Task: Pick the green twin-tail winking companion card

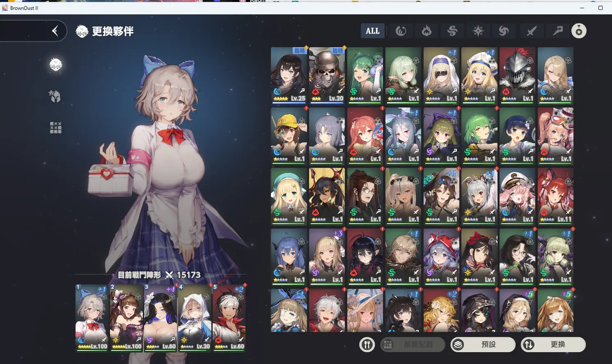Action: tap(365, 75)
